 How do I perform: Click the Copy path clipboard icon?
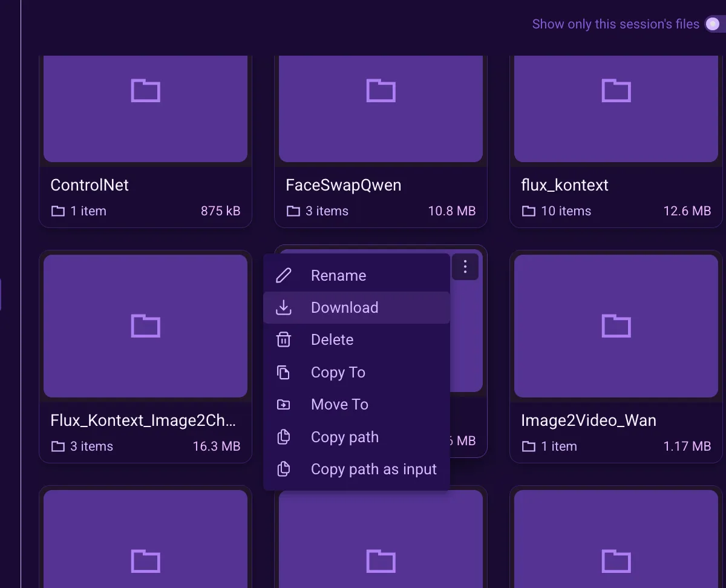pos(283,437)
